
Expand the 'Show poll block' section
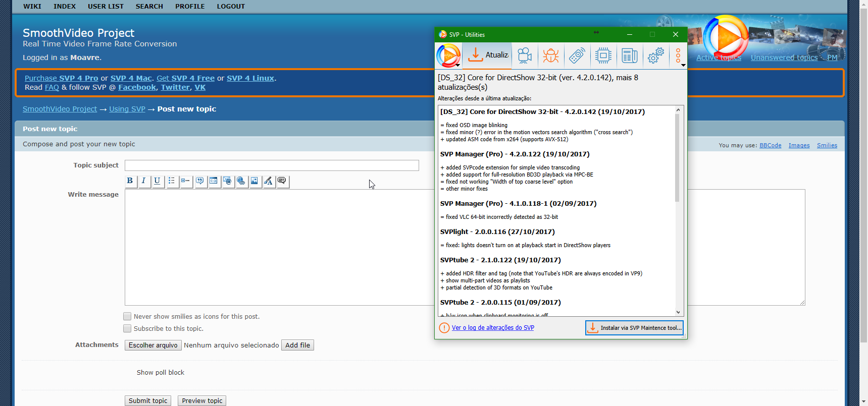[x=161, y=373]
